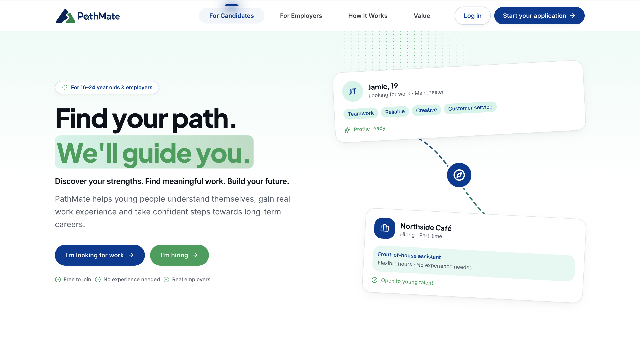Click the Open to young talent label
The image size is (640, 364).
[407, 281]
